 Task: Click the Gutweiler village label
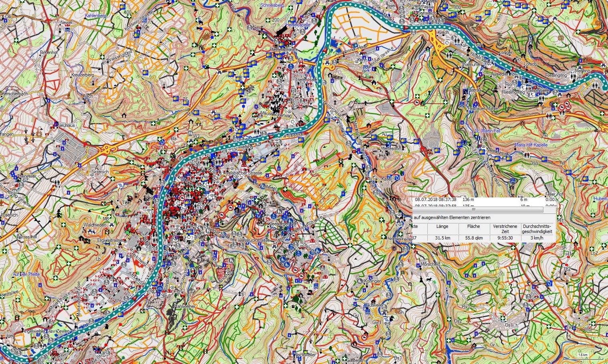click(375, 305)
